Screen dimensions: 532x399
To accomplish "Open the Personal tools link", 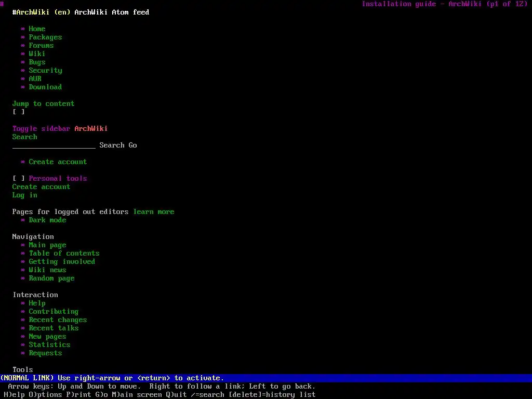I will point(58,179).
